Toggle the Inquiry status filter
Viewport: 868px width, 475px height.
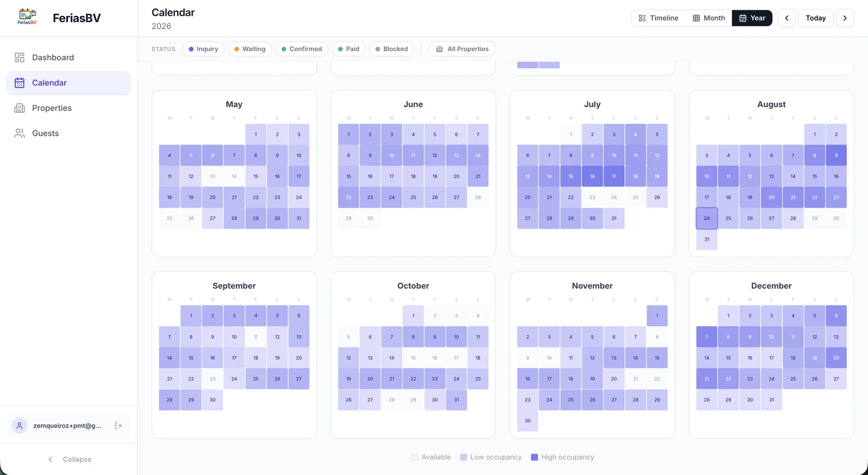[203, 49]
